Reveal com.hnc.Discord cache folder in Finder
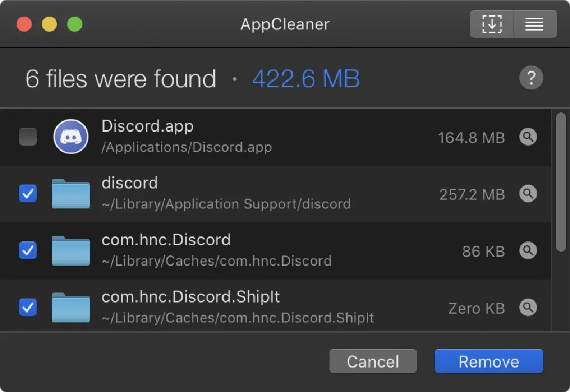 tap(528, 251)
